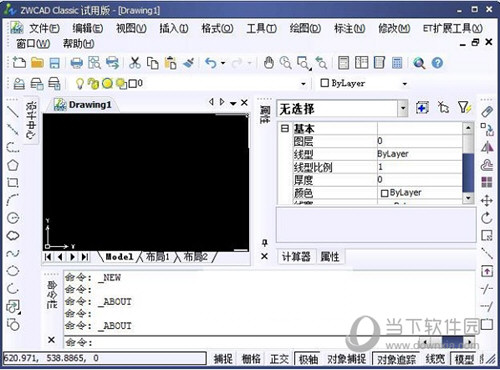Viewport: 500px width, 370px height.
Task: Toggle 对象追踪 object tracking
Action: click(x=396, y=359)
